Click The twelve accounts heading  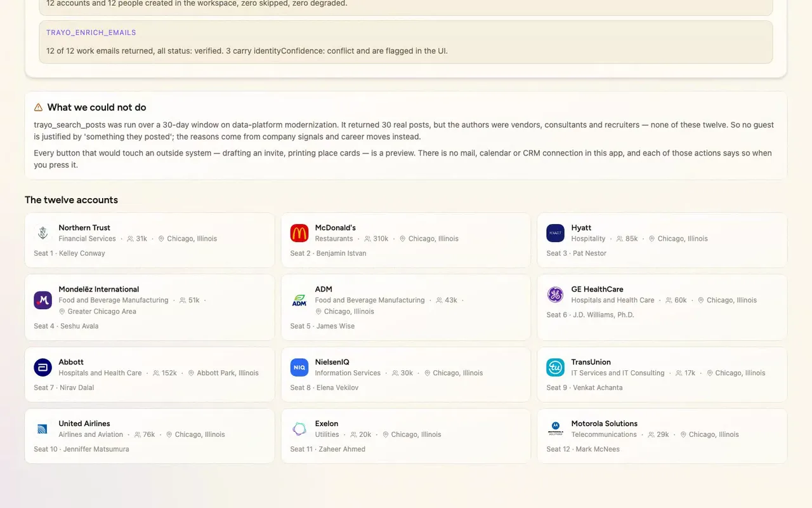(x=71, y=200)
